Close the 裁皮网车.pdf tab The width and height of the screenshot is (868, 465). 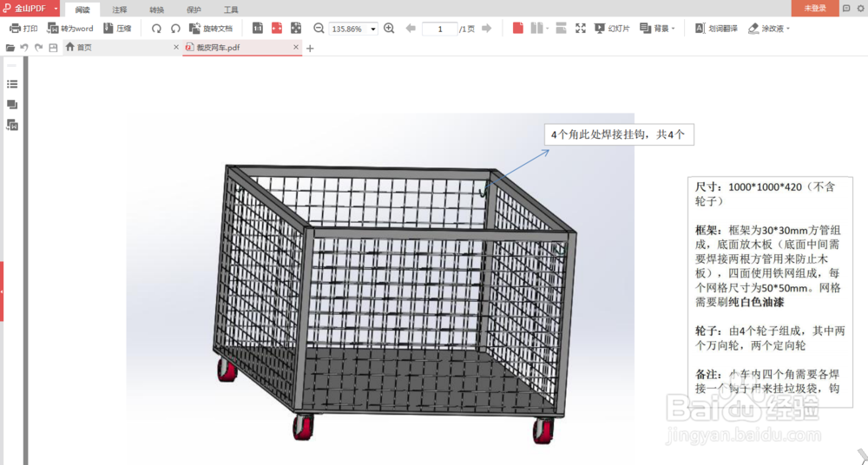click(296, 48)
